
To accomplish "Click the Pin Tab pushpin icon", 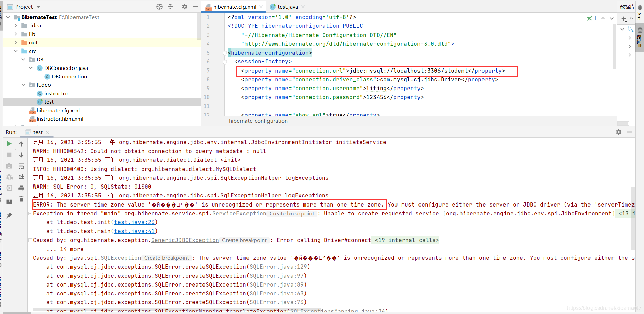I will click(x=9, y=215).
